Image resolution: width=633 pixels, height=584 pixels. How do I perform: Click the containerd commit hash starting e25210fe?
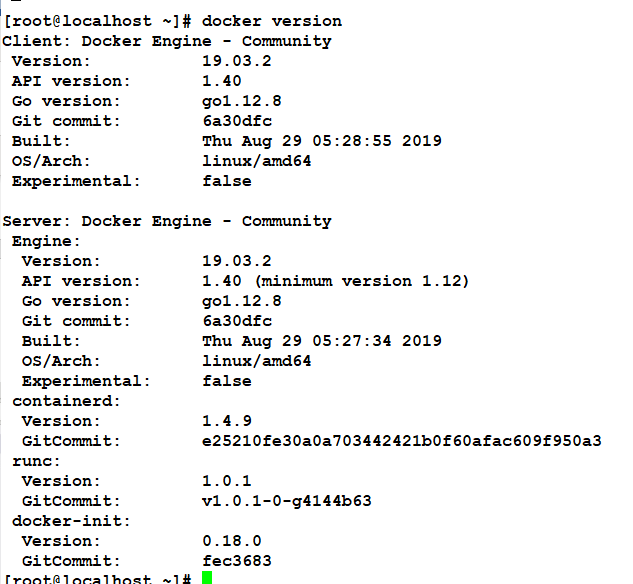pyautogui.click(x=401, y=441)
